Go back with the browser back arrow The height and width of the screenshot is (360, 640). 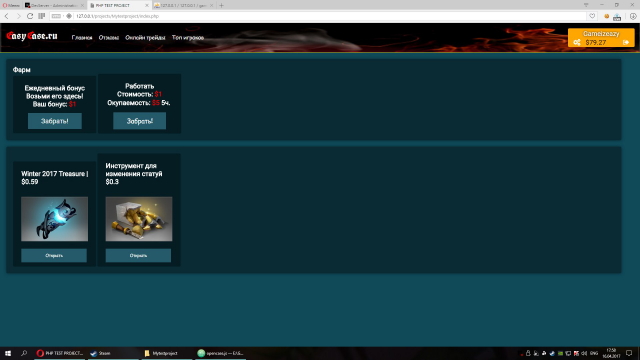click(7, 16)
